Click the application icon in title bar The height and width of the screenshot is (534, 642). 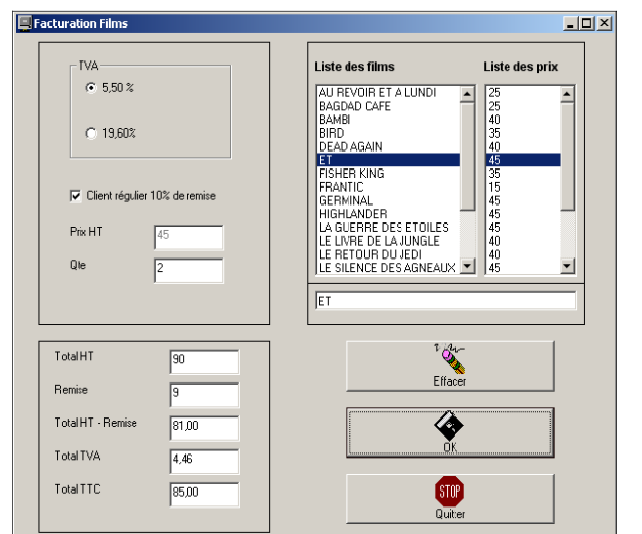point(25,23)
